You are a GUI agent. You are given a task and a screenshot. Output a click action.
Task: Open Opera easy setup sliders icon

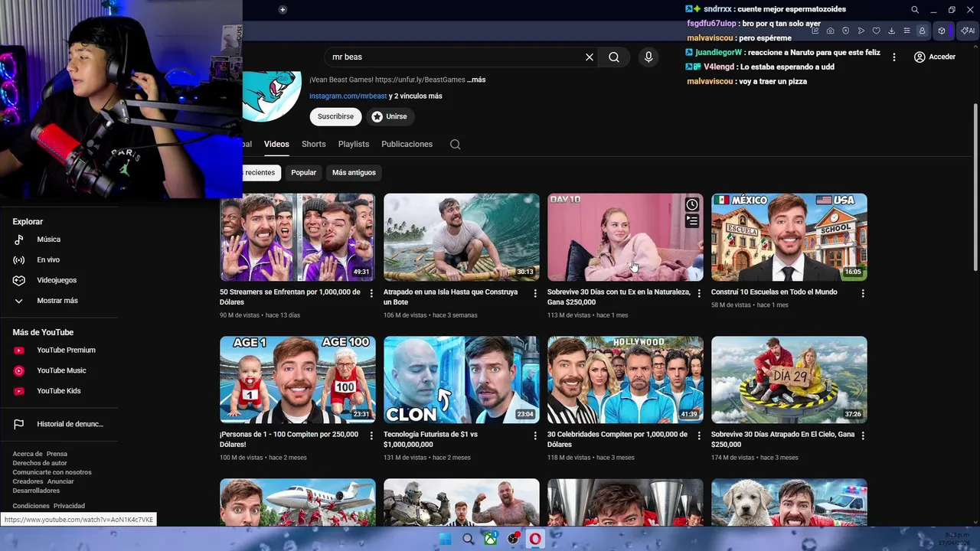pos(907,31)
